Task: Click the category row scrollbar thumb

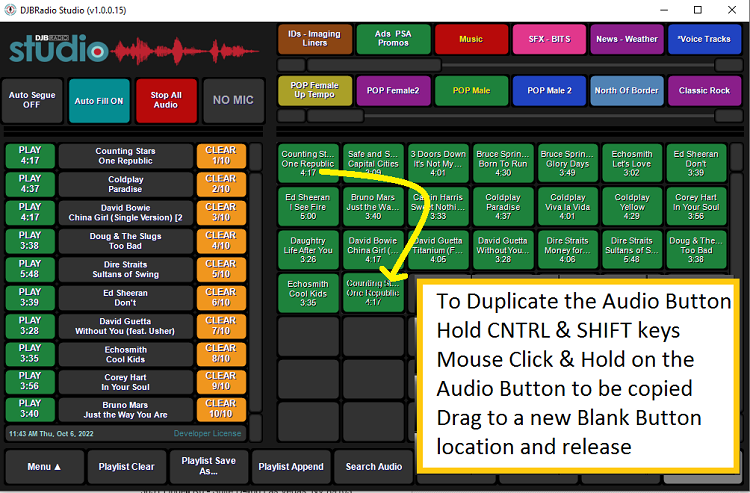Action: point(374,65)
